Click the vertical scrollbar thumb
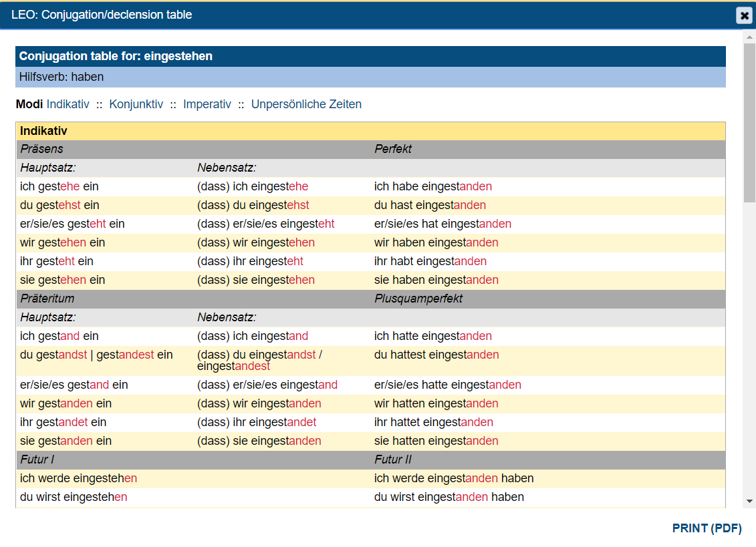The width and height of the screenshot is (756, 547). [x=749, y=122]
